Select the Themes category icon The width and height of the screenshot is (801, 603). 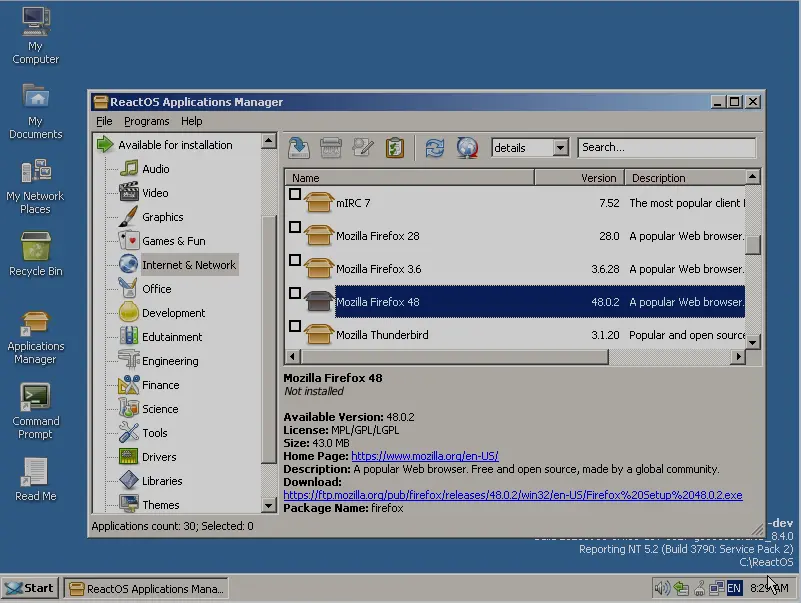point(129,503)
